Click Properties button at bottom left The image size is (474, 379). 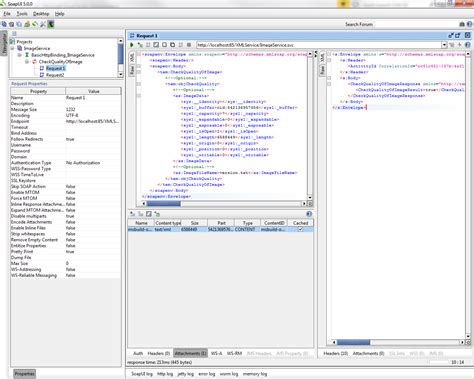(24, 374)
